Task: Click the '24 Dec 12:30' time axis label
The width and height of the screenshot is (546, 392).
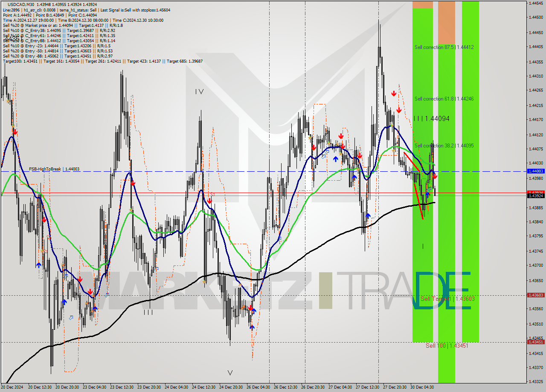Action: (203, 387)
